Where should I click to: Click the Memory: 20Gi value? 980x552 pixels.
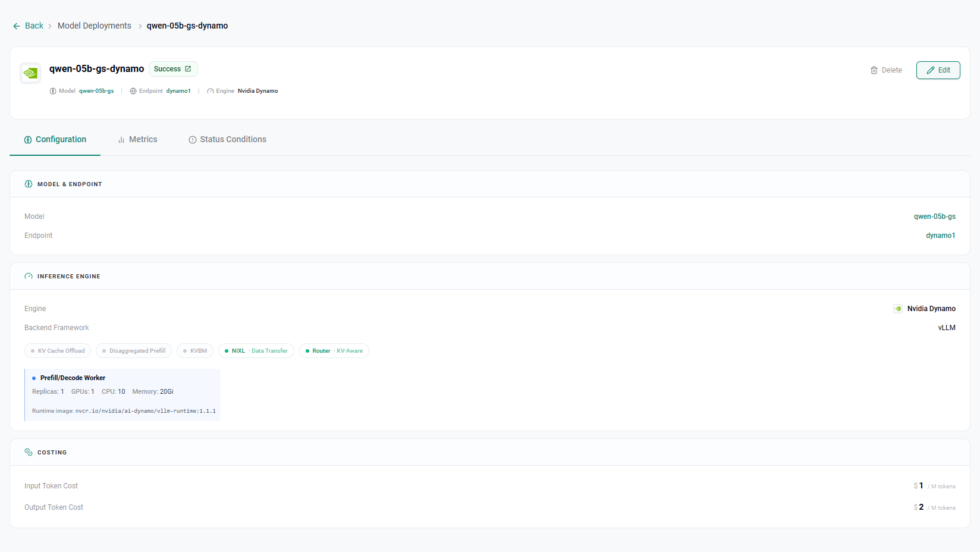[153, 391]
